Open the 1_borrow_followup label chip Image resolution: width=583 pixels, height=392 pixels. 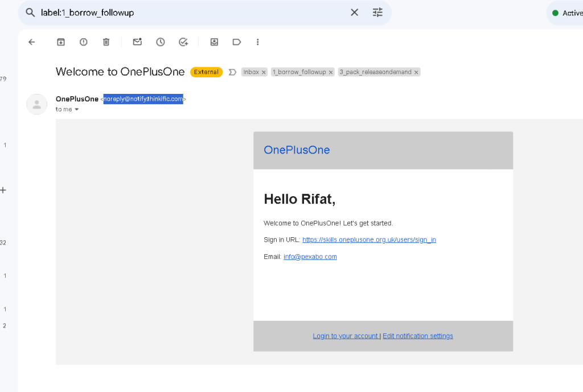tap(299, 72)
